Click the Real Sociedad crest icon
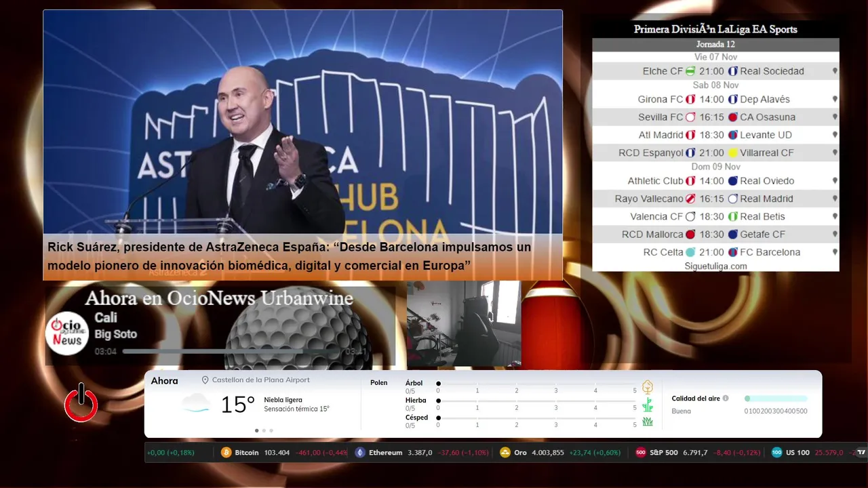The height and width of the screenshot is (488, 868). point(733,71)
